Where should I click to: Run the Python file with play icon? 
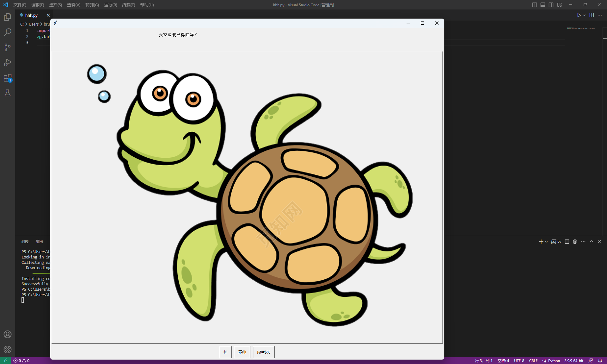click(x=579, y=15)
